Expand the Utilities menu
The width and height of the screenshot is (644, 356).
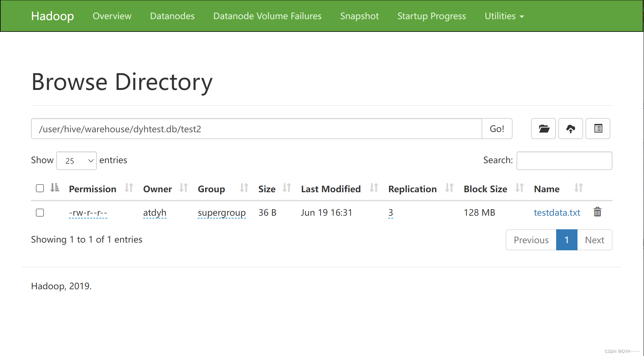pyautogui.click(x=504, y=16)
